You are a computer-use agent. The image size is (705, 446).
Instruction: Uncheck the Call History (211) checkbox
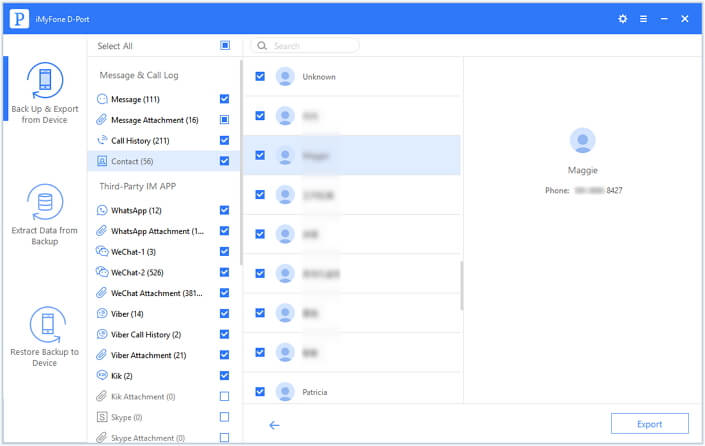[224, 140]
